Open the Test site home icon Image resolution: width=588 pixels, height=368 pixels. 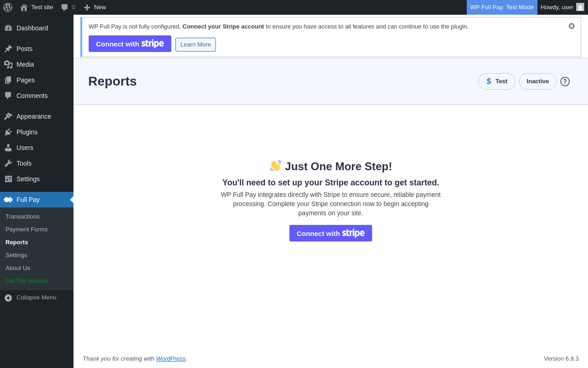[24, 7]
